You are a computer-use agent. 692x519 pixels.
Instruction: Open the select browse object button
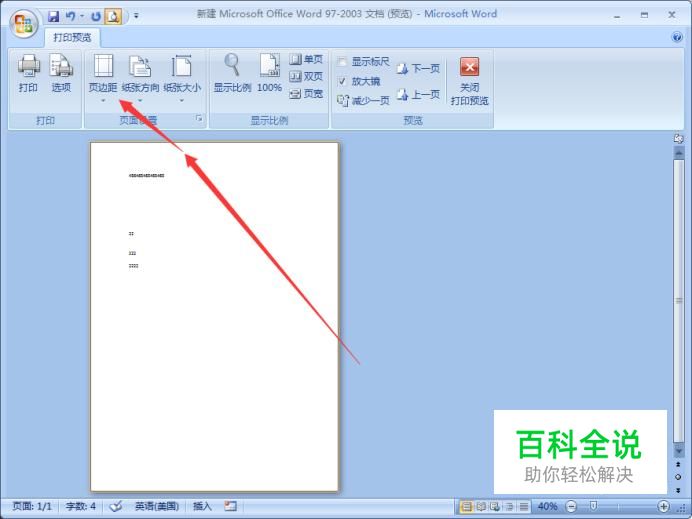point(678,477)
